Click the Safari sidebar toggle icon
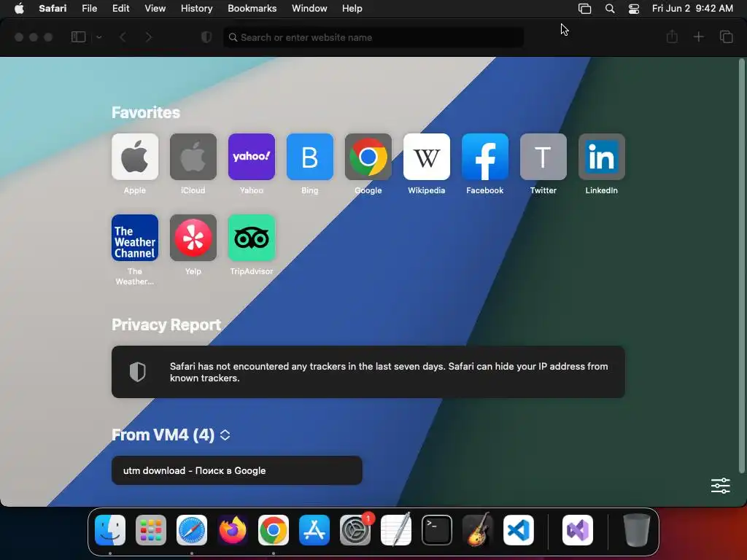The width and height of the screenshot is (747, 560). (79, 37)
